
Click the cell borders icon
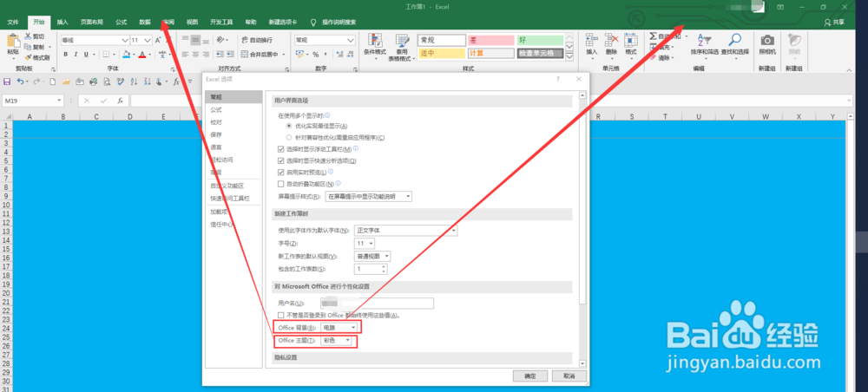106,55
